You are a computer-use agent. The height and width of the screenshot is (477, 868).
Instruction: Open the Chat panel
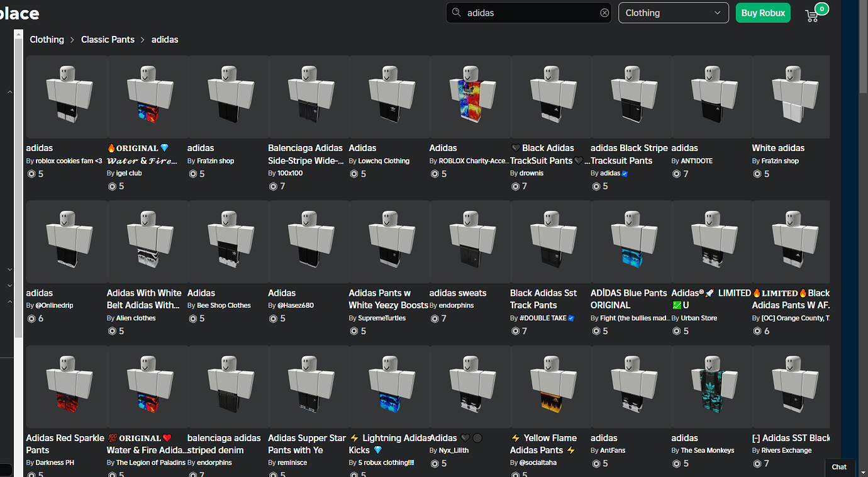tap(840, 467)
